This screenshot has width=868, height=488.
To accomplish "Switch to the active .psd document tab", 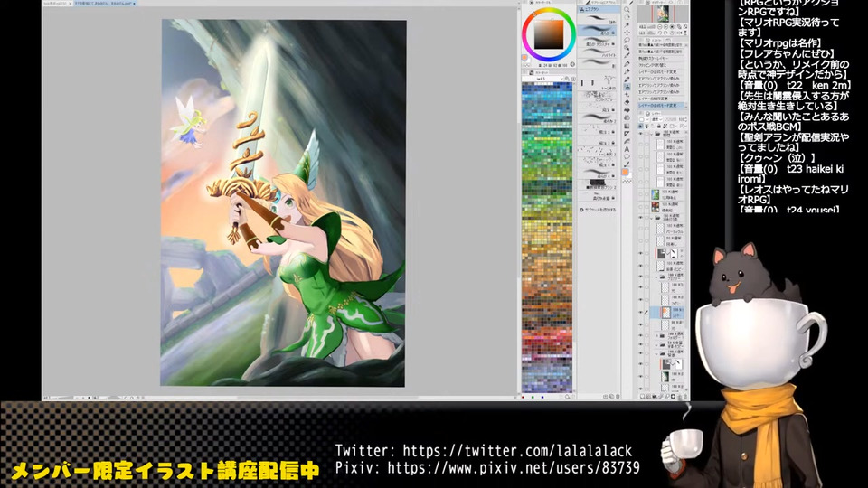I will (105, 4).
